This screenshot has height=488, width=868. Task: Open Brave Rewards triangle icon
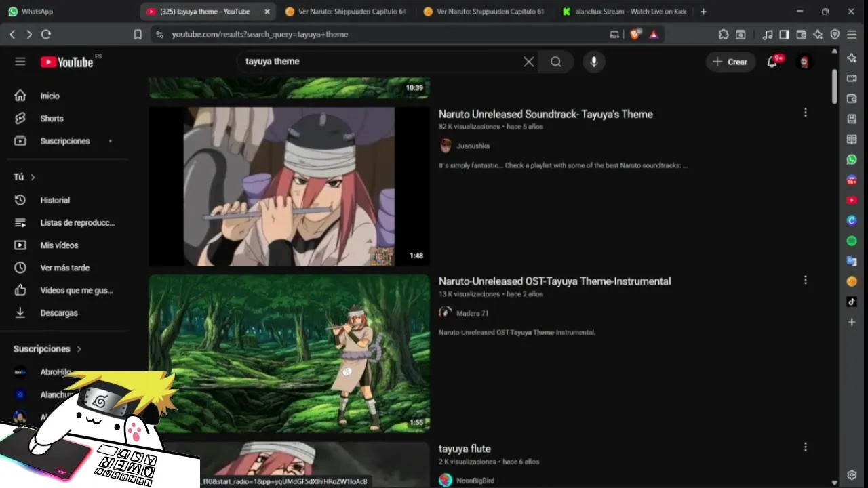click(x=654, y=34)
